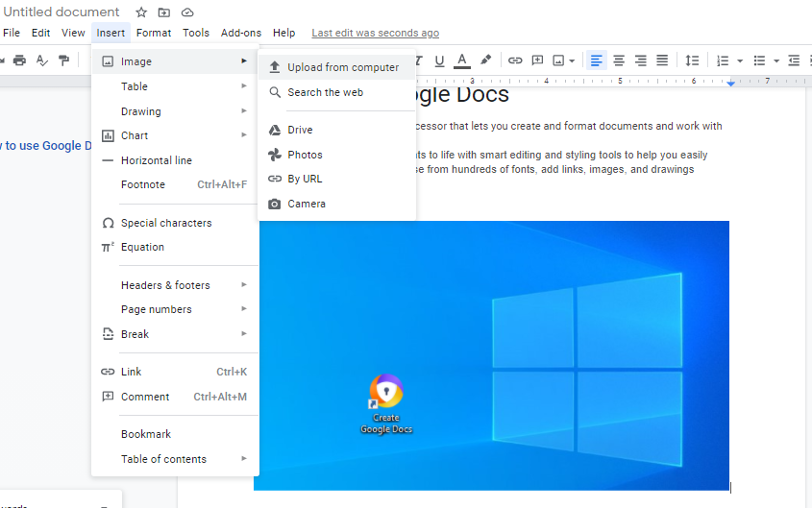Viewport: 812px width, 508px height.
Task: Click the 'to use Google D' outline heading
Action: click(45, 146)
